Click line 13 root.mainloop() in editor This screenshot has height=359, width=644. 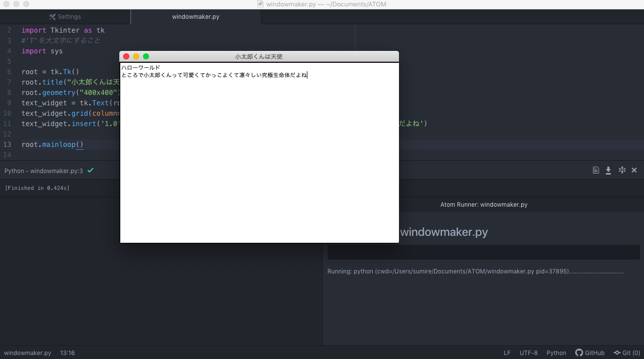(52, 144)
